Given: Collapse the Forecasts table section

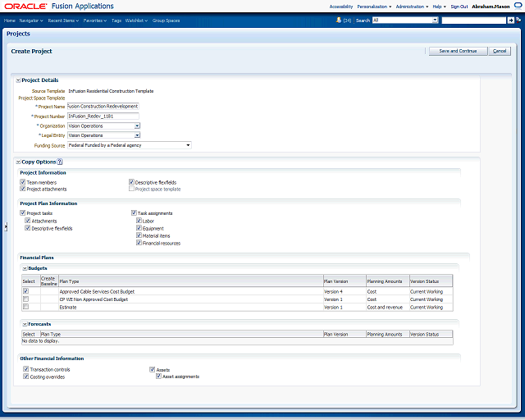Looking at the screenshot, I should pyautogui.click(x=25, y=324).
